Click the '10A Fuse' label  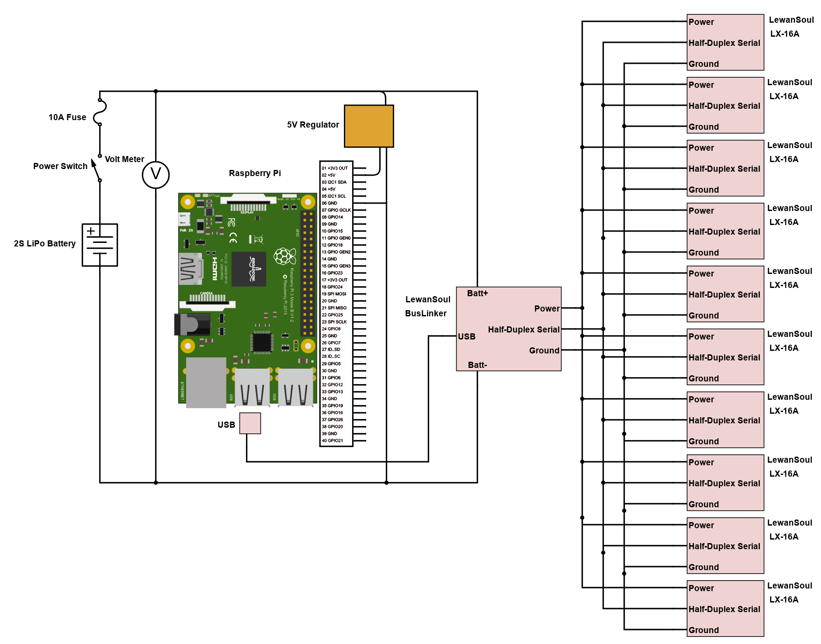67,117
